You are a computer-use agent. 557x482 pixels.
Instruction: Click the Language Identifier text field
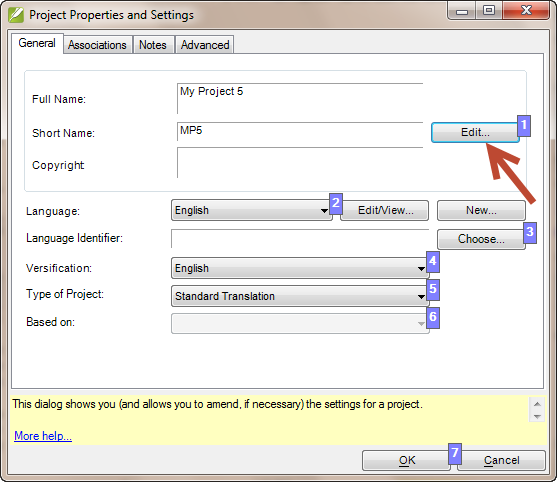point(300,239)
